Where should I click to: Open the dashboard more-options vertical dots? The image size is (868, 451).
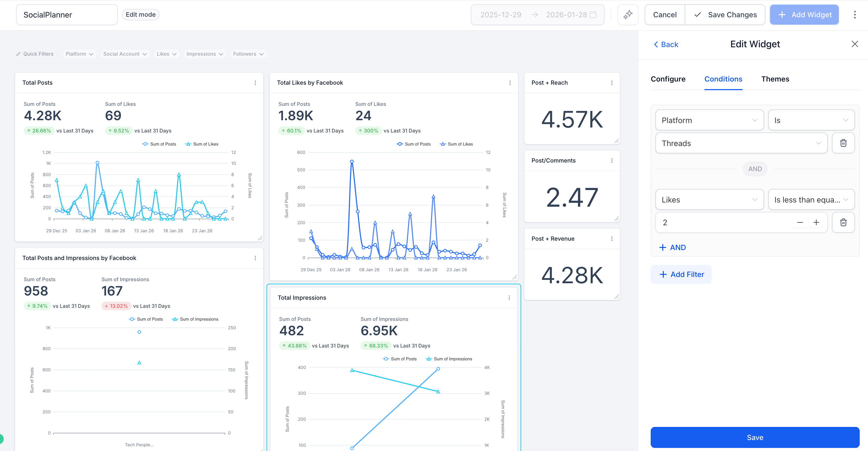[854, 14]
